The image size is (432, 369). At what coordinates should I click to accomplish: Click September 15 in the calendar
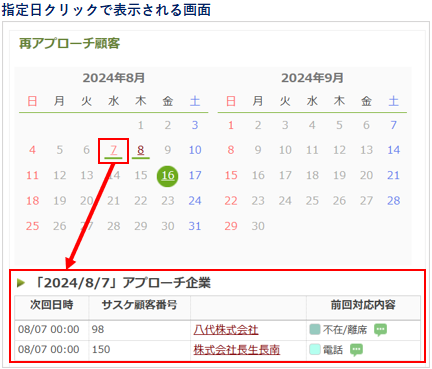point(231,175)
